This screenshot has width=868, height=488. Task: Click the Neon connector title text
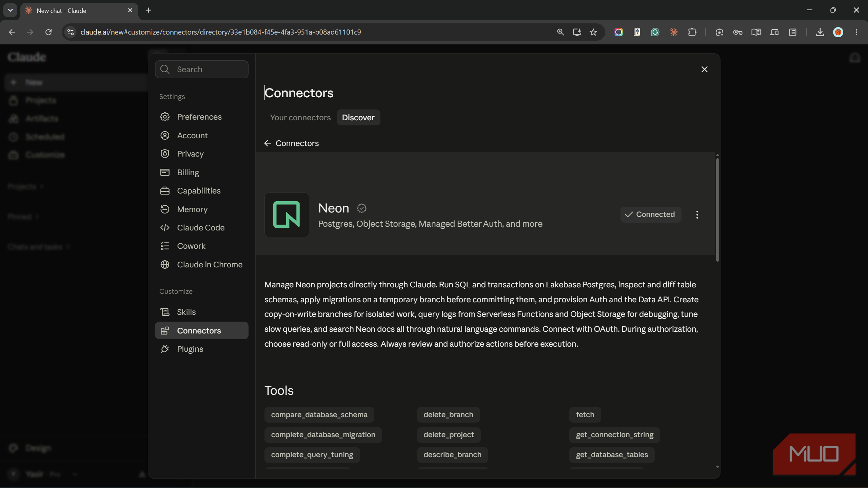point(334,208)
